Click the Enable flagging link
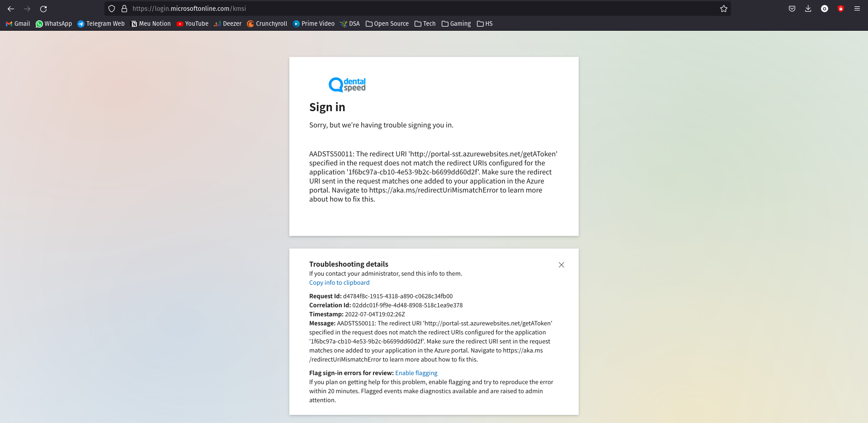The image size is (868, 423). (x=416, y=373)
